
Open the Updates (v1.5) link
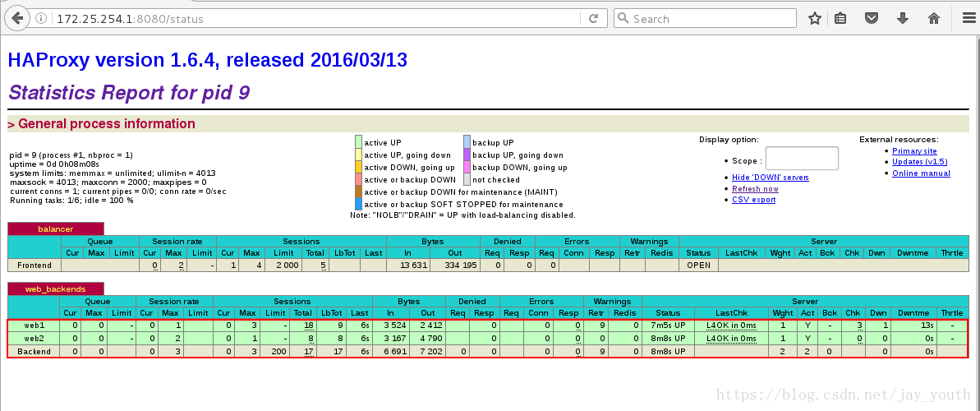919,162
